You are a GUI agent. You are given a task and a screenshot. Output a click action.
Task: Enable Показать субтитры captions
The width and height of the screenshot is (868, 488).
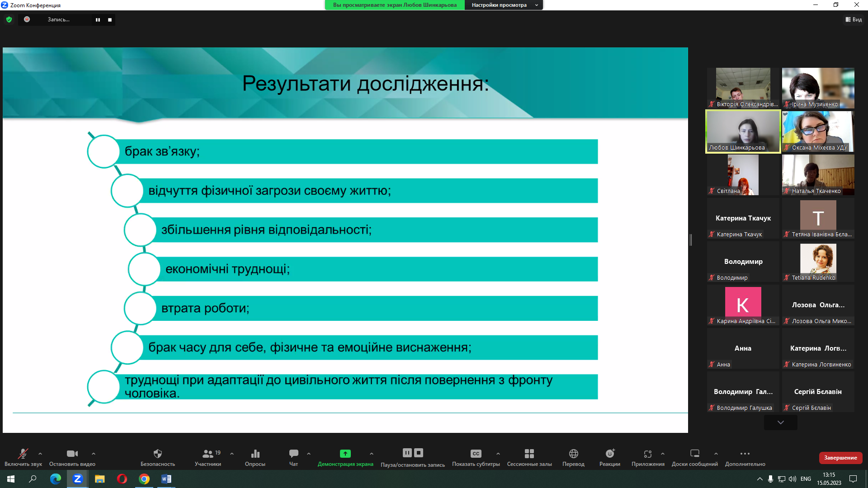(x=476, y=456)
